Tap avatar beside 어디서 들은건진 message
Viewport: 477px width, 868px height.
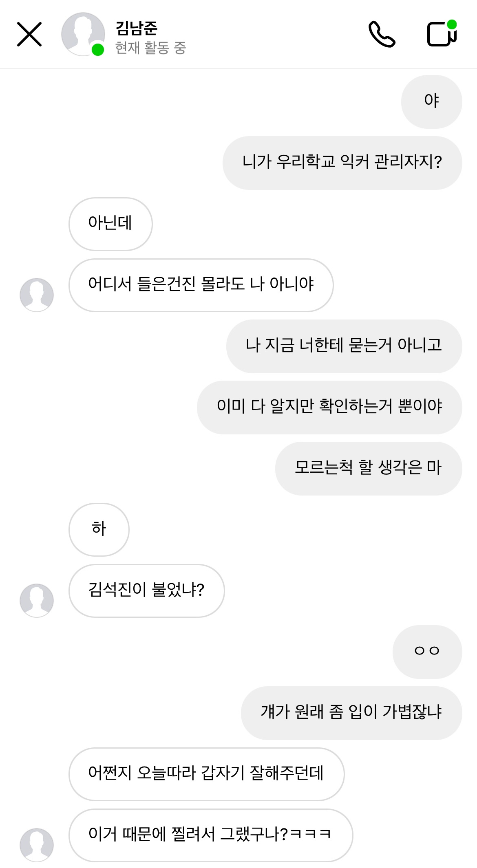coord(37,295)
